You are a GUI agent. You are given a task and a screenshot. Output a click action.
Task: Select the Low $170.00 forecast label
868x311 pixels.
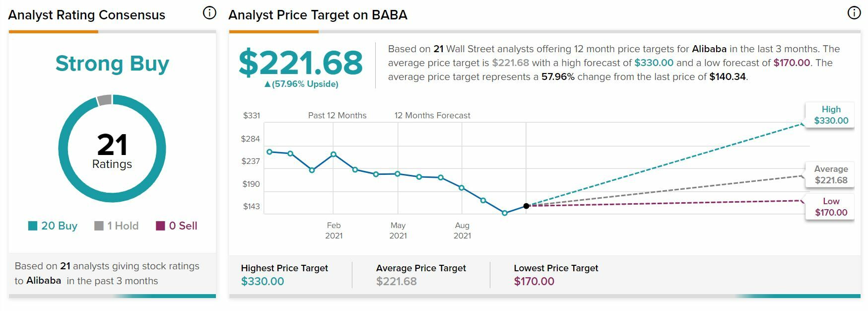point(830,207)
